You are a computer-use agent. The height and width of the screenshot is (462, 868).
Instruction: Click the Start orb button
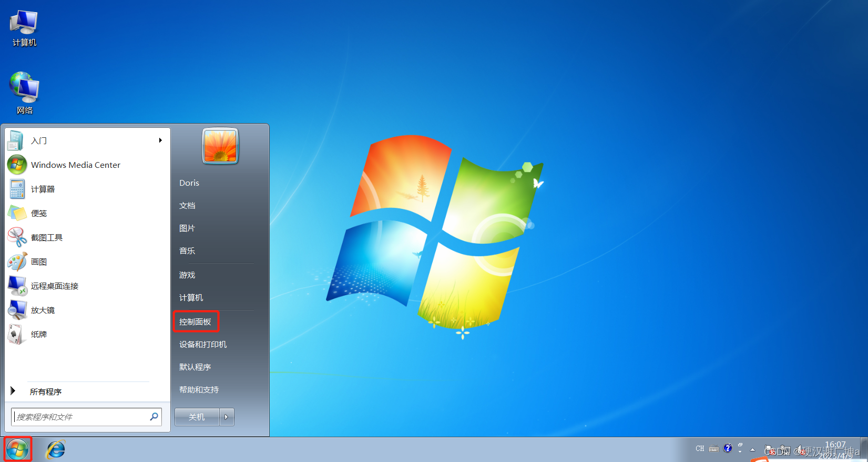pyautogui.click(x=18, y=449)
